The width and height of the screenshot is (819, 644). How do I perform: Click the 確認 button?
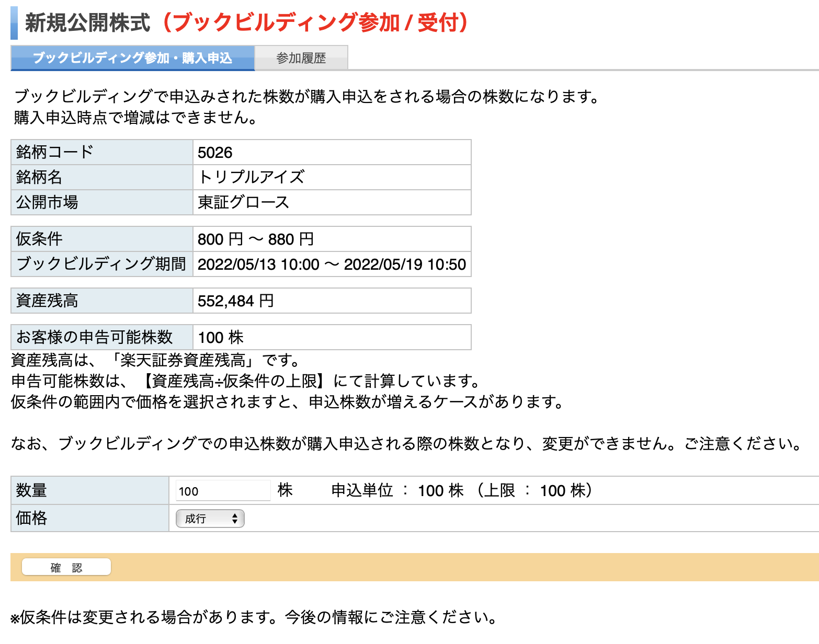click(66, 568)
